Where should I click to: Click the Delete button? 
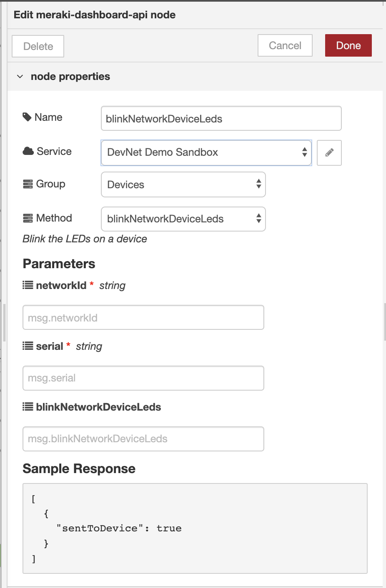coord(38,46)
